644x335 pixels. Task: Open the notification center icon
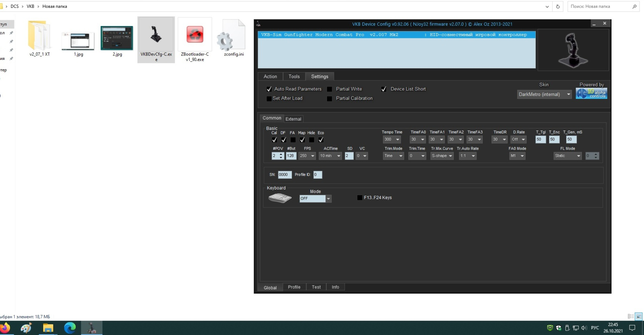click(632, 328)
